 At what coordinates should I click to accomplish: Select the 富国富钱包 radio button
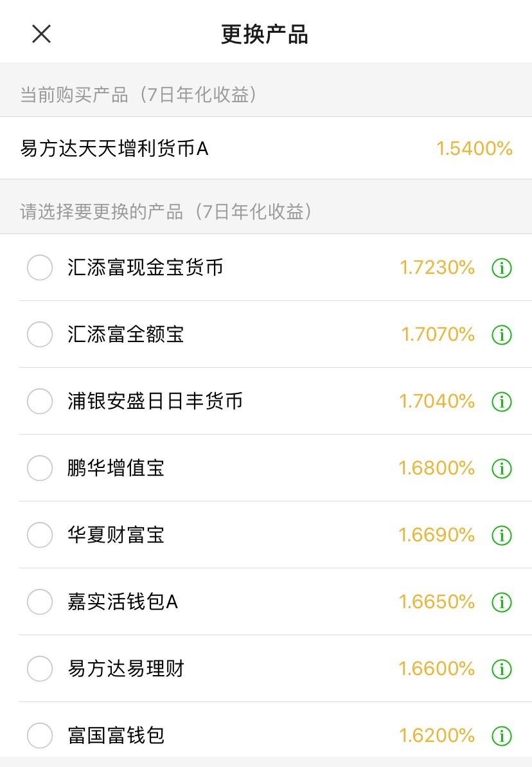pyautogui.click(x=40, y=735)
